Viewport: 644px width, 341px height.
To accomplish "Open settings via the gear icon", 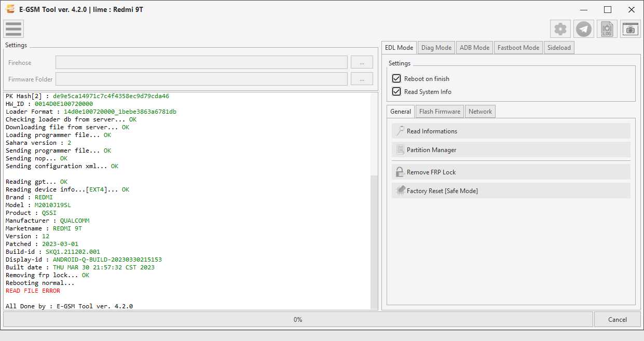I will coord(560,29).
